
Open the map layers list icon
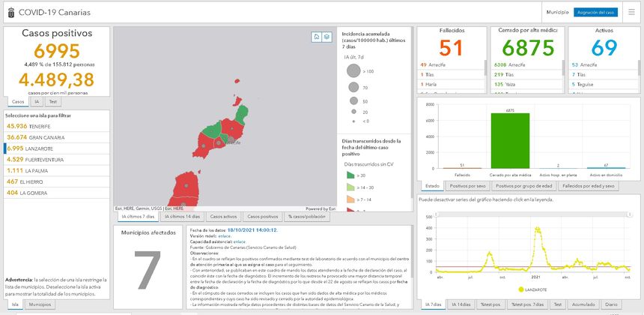[x=327, y=37]
